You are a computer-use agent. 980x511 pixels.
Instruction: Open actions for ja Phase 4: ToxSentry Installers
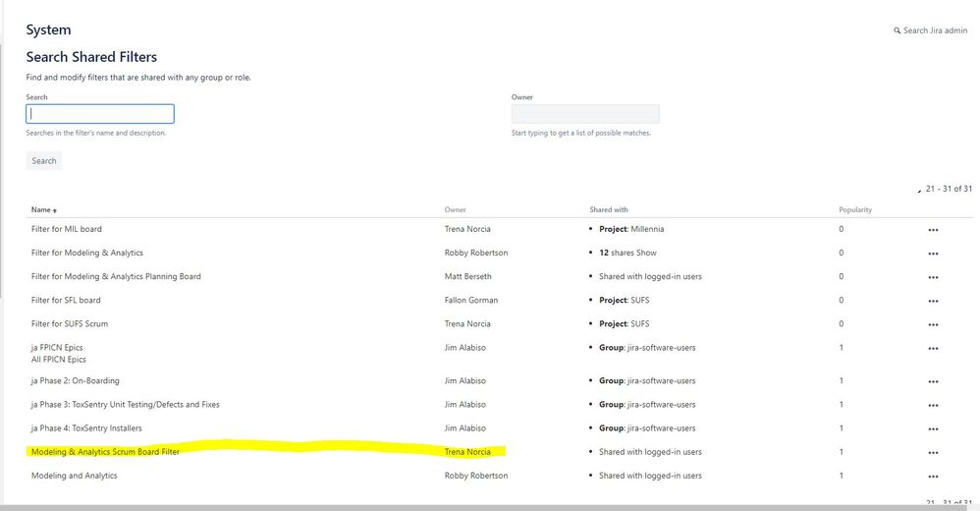tap(933, 429)
